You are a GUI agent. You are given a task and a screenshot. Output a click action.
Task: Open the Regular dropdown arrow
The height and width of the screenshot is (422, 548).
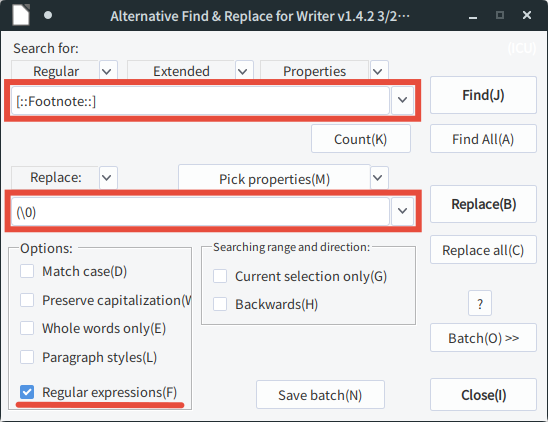(108, 71)
